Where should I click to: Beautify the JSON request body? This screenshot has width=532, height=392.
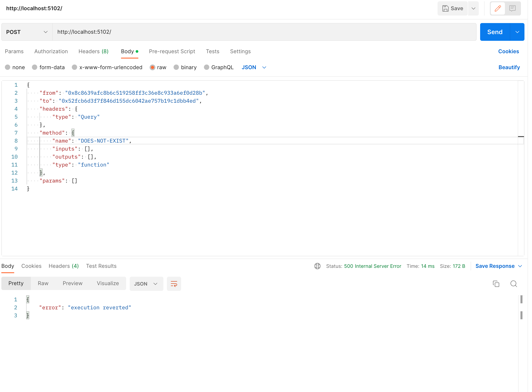509,67
